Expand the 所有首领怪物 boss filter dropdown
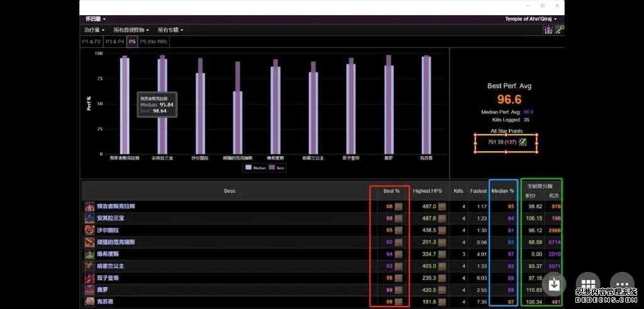Screen dimensions: 644x309 tap(131, 30)
